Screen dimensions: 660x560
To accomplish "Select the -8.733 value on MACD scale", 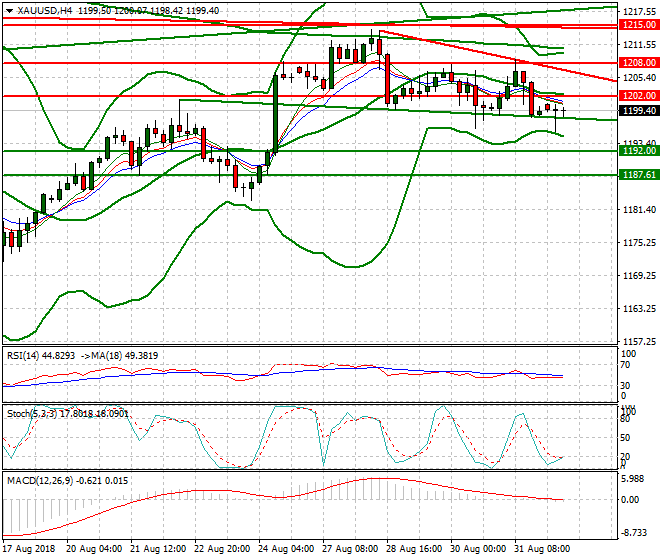I will (633, 533).
